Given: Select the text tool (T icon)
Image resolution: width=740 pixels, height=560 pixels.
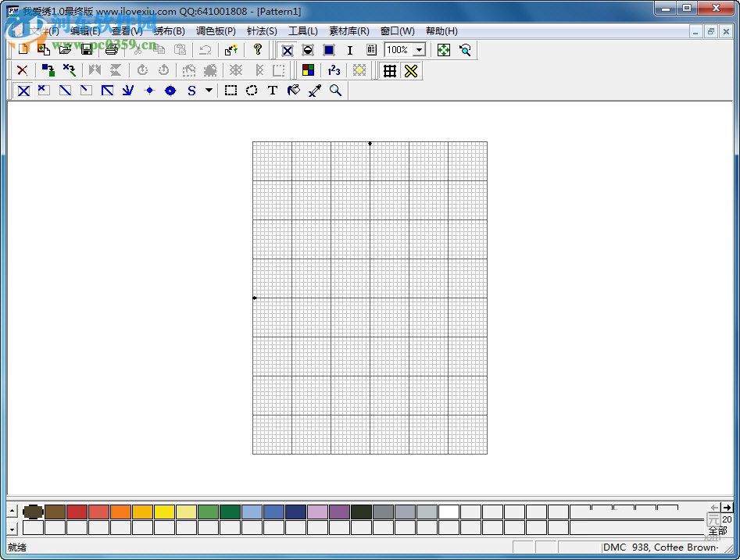Looking at the screenshot, I should (x=273, y=91).
